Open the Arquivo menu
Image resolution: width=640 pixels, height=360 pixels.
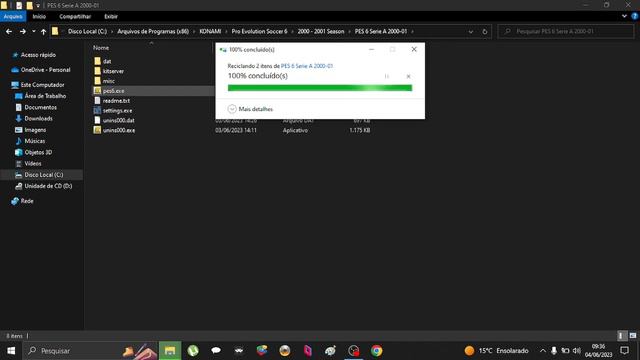tap(13, 16)
